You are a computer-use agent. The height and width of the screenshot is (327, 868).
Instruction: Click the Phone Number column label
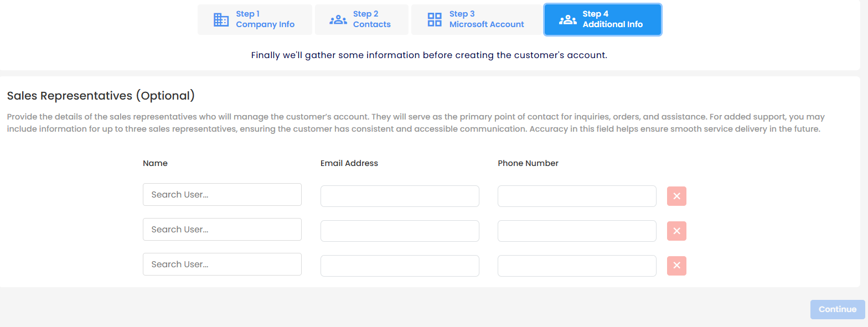[528, 163]
